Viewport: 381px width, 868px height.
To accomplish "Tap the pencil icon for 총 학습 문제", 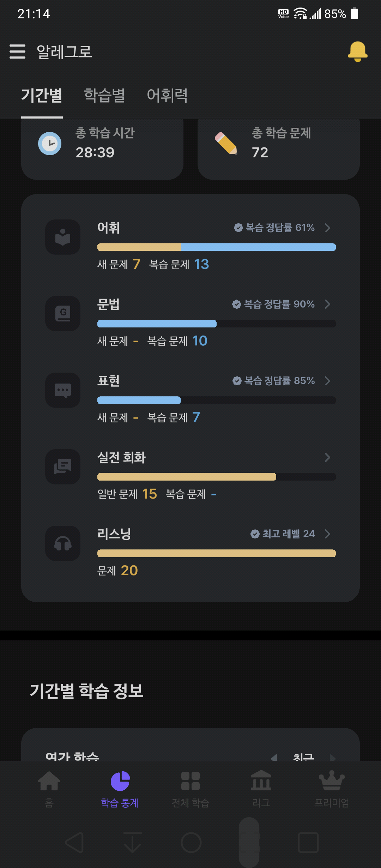I will [226, 143].
